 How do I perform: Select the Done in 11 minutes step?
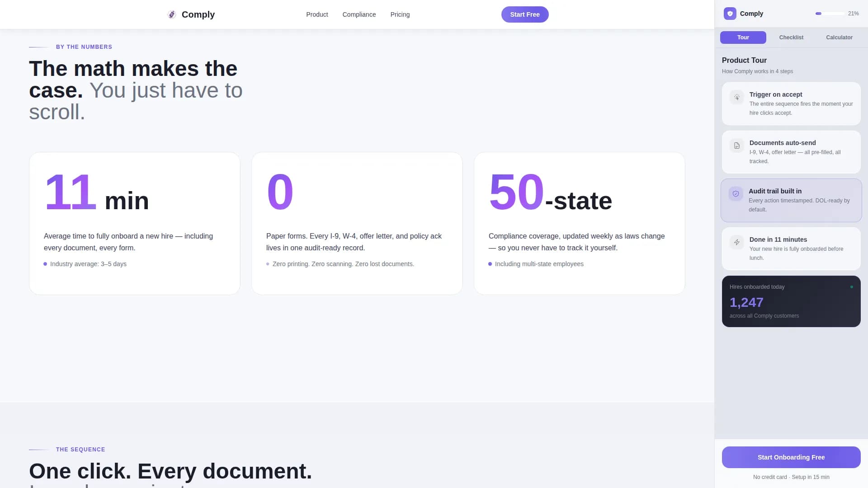pyautogui.click(x=791, y=249)
